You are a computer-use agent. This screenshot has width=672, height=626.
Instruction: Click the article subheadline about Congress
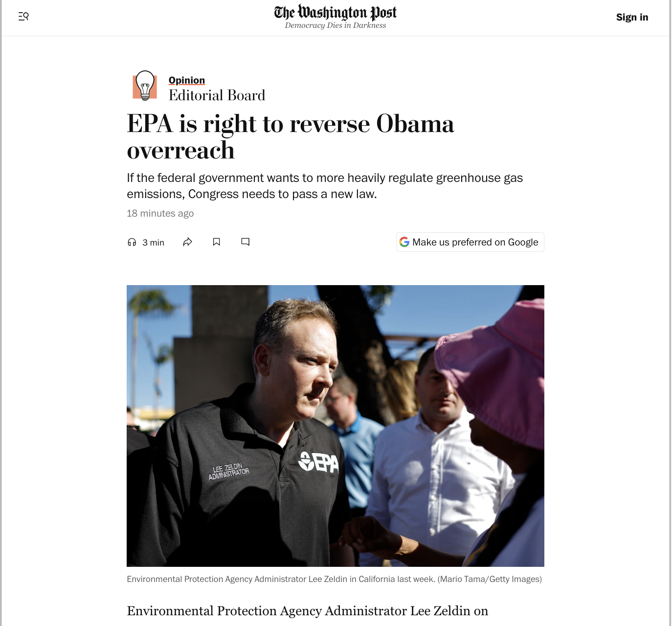(325, 186)
